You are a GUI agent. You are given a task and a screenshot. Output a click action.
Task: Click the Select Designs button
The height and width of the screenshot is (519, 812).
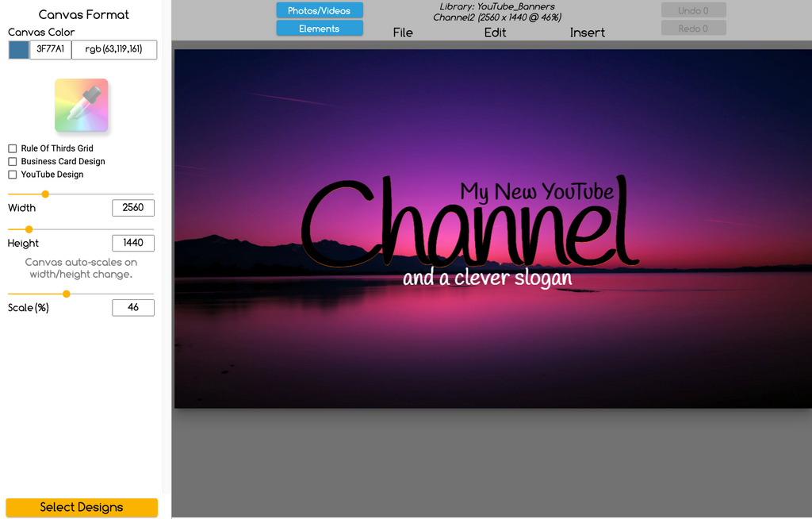[x=82, y=508]
